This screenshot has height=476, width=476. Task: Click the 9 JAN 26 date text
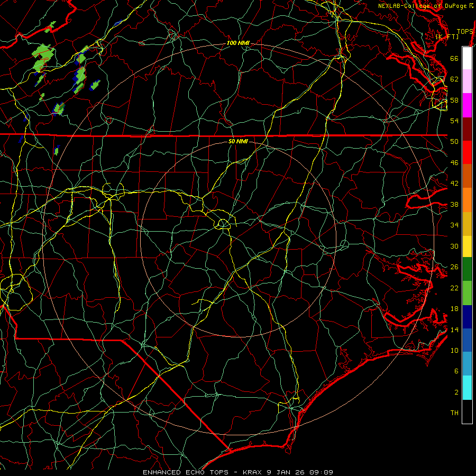(286, 472)
